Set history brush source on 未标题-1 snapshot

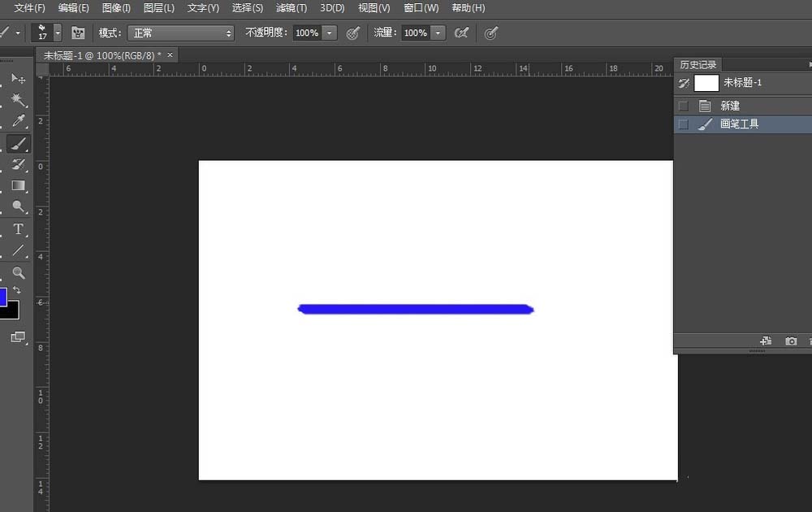pyautogui.click(x=683, y=82)
